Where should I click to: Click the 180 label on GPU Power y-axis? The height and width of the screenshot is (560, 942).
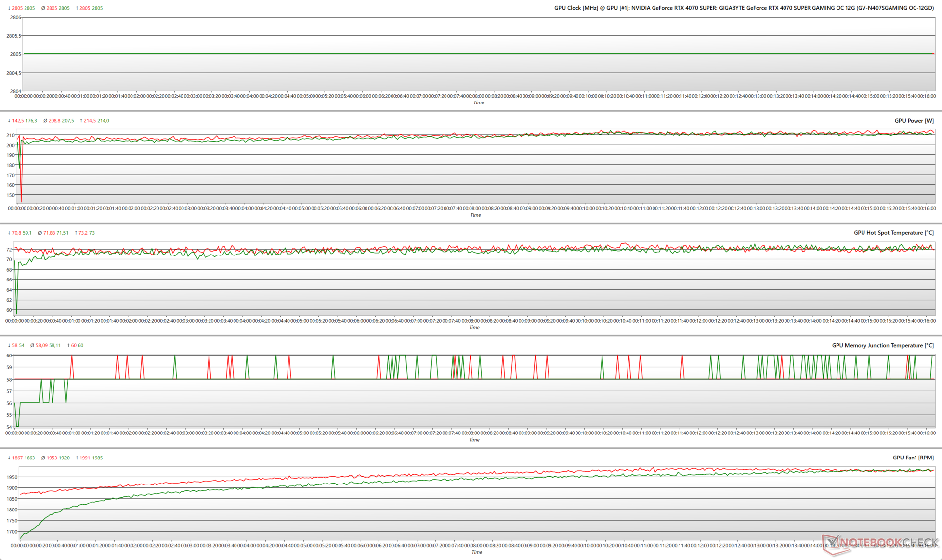(10, 165)
